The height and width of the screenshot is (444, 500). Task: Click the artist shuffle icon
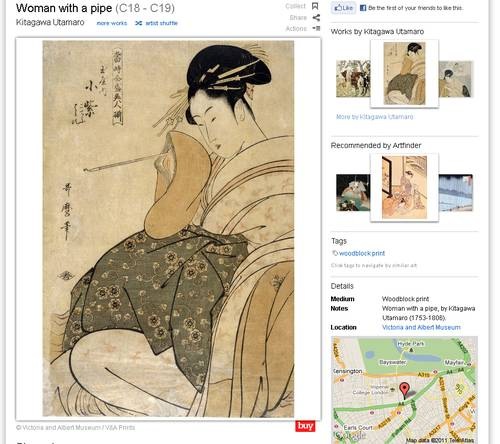[x=139, y=23]
